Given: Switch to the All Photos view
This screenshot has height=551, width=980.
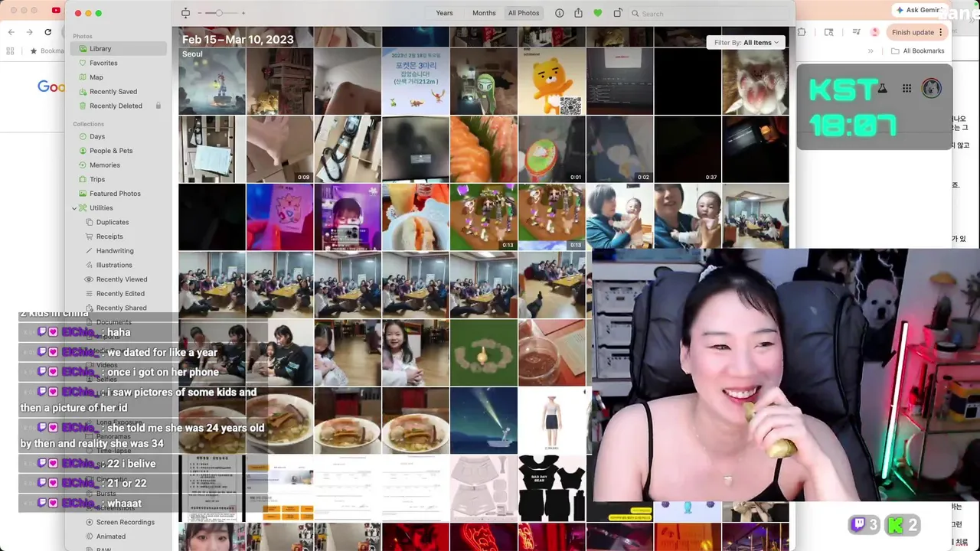Looking at the screenshot, I should coord(524,13).
